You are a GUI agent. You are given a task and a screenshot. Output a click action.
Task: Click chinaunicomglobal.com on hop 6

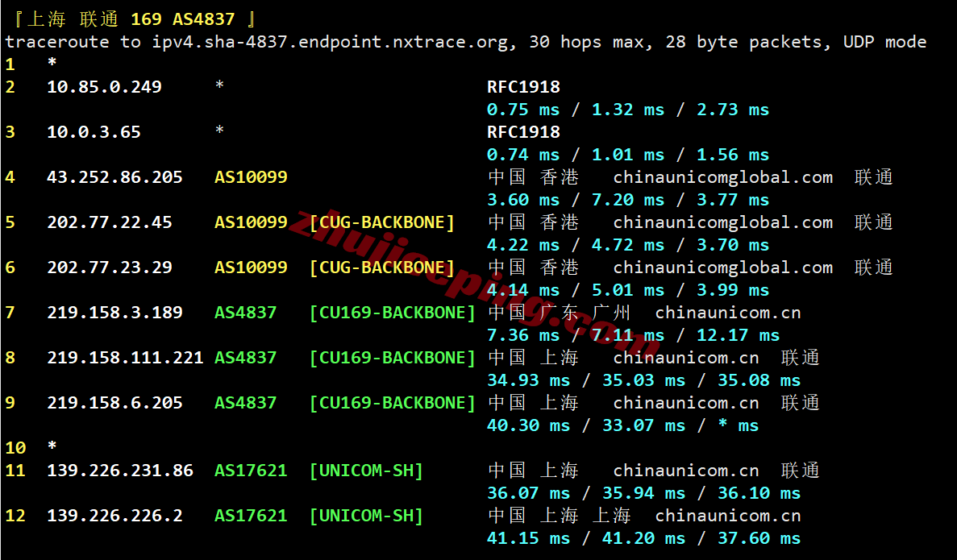[722, 268]
